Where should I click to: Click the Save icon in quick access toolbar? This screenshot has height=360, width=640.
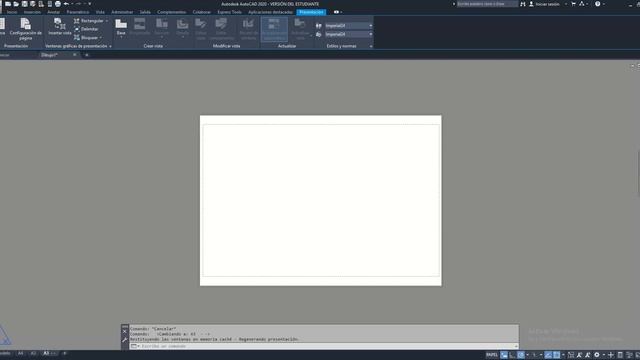[24, 4]
